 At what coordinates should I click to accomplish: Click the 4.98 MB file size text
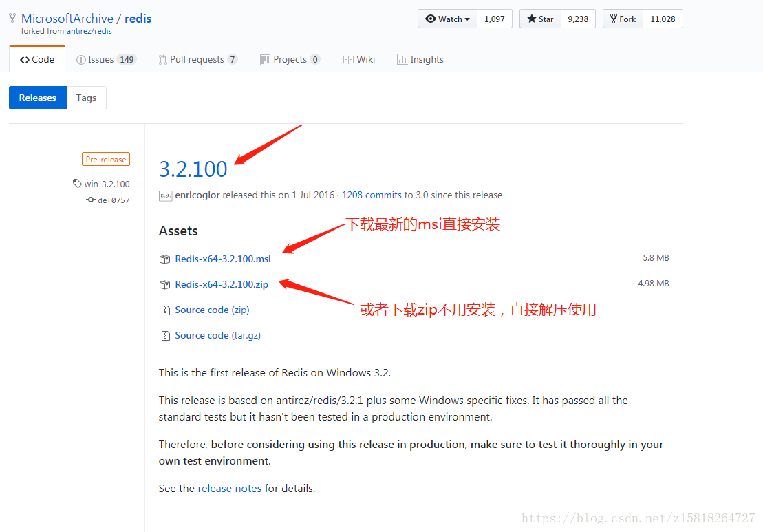point(654,284)
